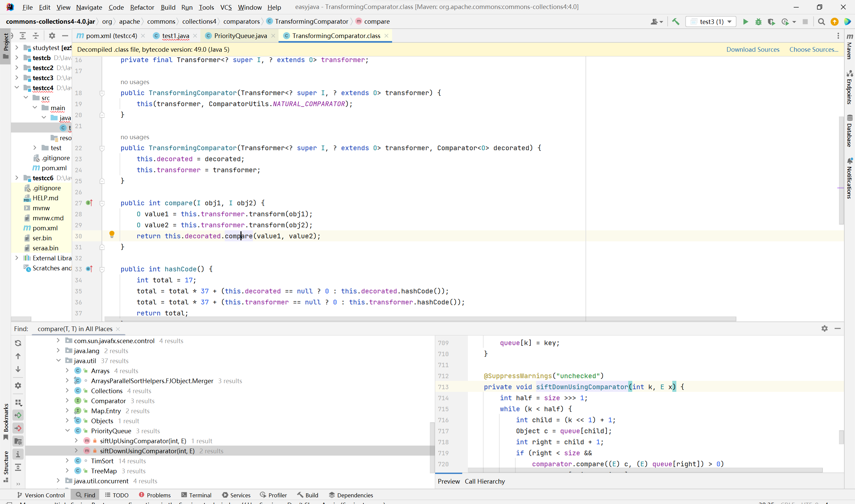Hide the Project tool window

click(x=65, y=36)
